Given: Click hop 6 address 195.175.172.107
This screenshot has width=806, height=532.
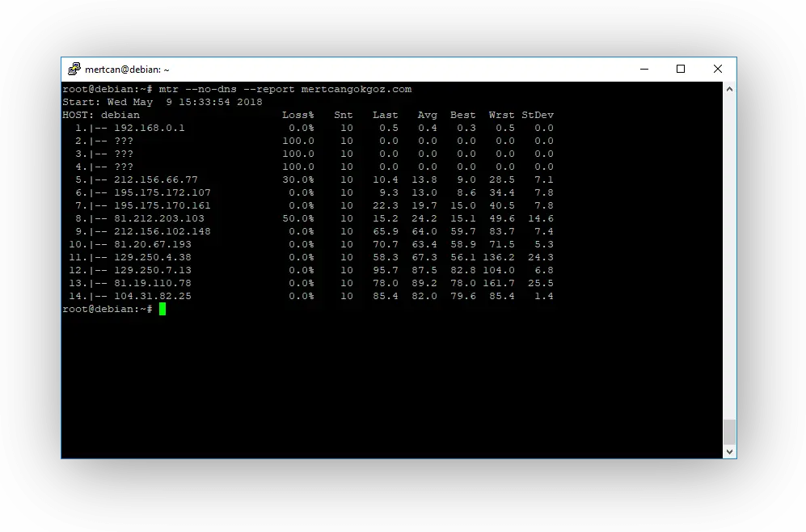Looking at the screenshot, I should coord(162,192).
